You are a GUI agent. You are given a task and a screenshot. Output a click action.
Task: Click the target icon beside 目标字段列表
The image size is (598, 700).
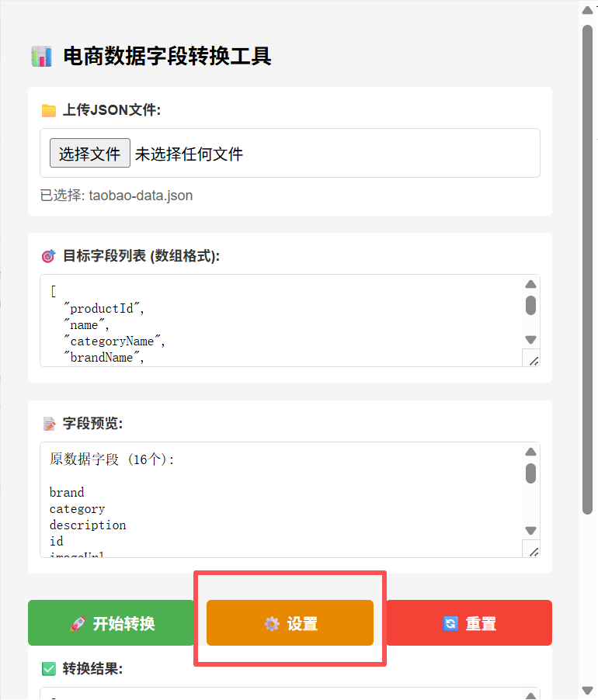tap(48, 256)
